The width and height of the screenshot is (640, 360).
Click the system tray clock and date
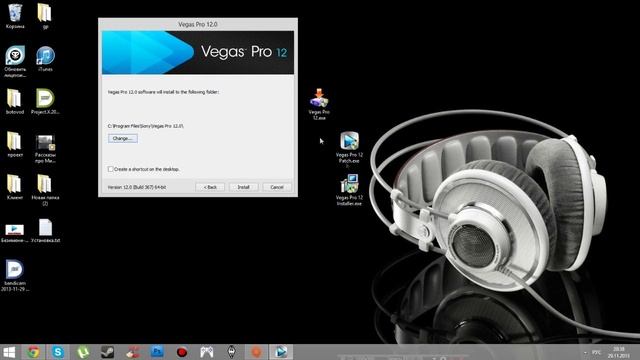pyautogui.click(x=619, y=353)
